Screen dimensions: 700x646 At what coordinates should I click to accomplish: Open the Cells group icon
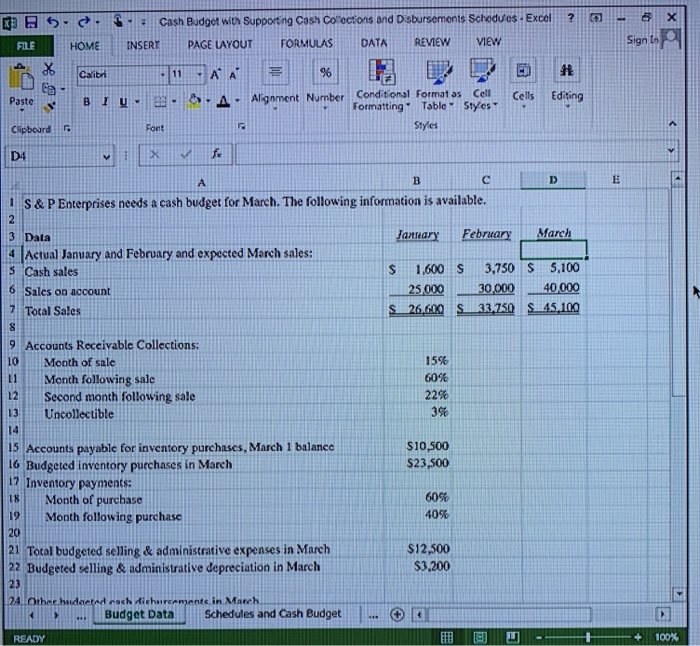tap(523, 71)
